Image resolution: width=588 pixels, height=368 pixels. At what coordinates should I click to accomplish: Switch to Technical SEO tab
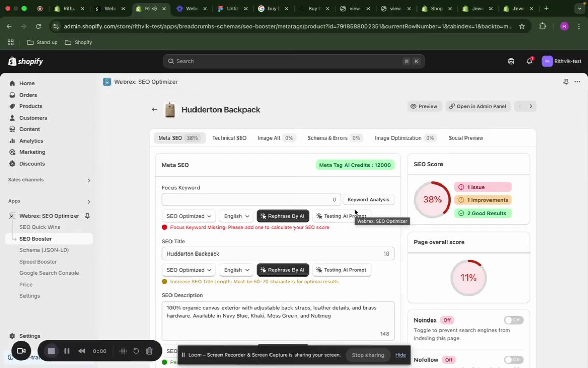229,138
